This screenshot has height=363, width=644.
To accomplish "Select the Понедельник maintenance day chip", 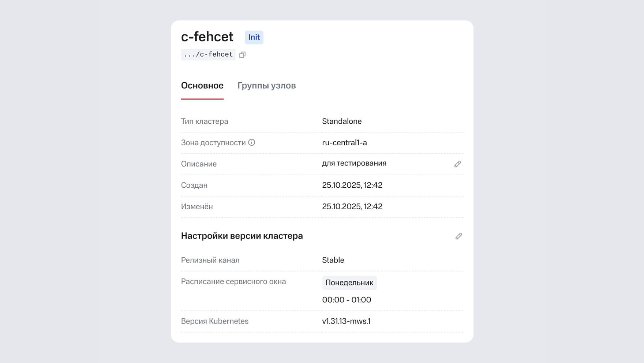I will tap(349, 282).
